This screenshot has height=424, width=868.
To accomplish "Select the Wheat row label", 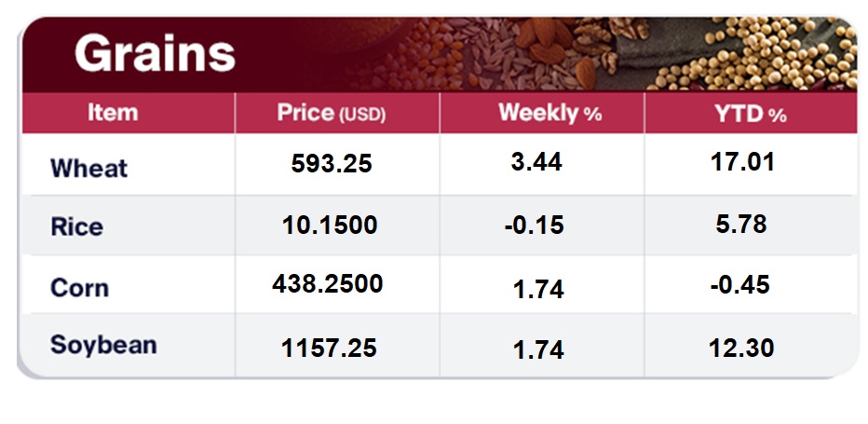I will [x=88, y=169].
